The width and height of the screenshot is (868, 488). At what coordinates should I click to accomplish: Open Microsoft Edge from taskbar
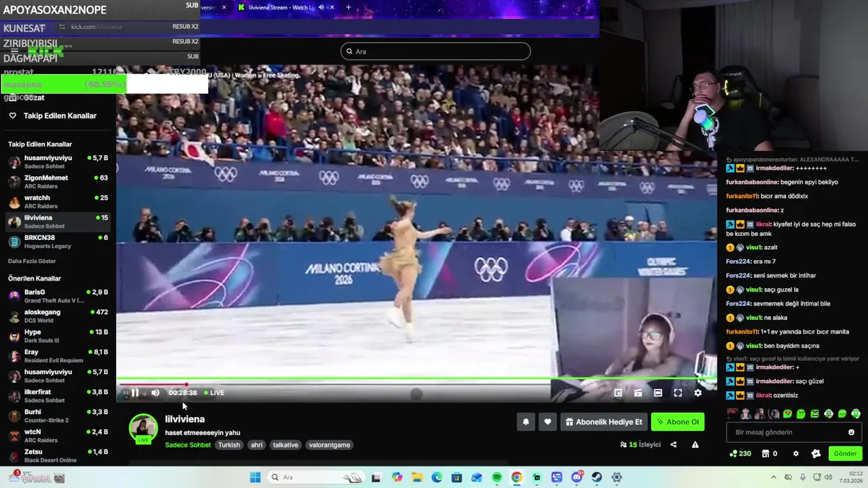click(x=437, y=477)
